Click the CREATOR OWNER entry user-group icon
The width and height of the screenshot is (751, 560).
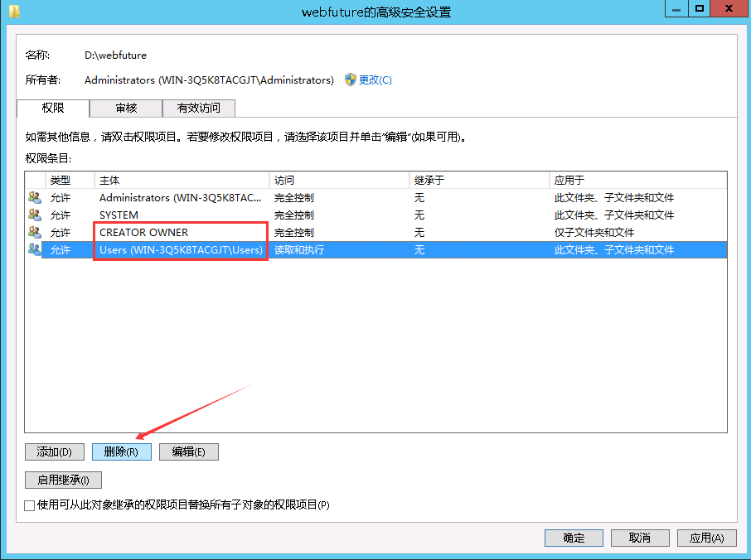click(x=34, y=233)
